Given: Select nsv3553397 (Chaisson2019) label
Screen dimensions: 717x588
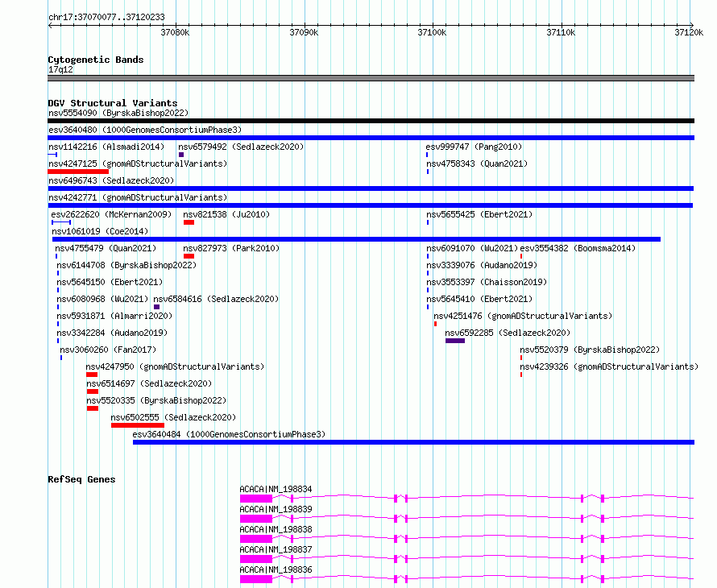Looking at the screenshot, I should (487, 282).
